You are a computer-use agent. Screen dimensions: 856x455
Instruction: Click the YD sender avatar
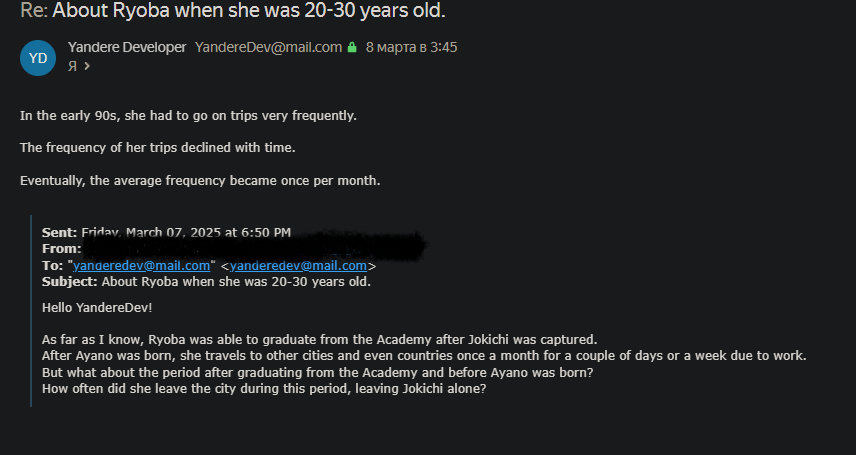(x=38, y=57)
